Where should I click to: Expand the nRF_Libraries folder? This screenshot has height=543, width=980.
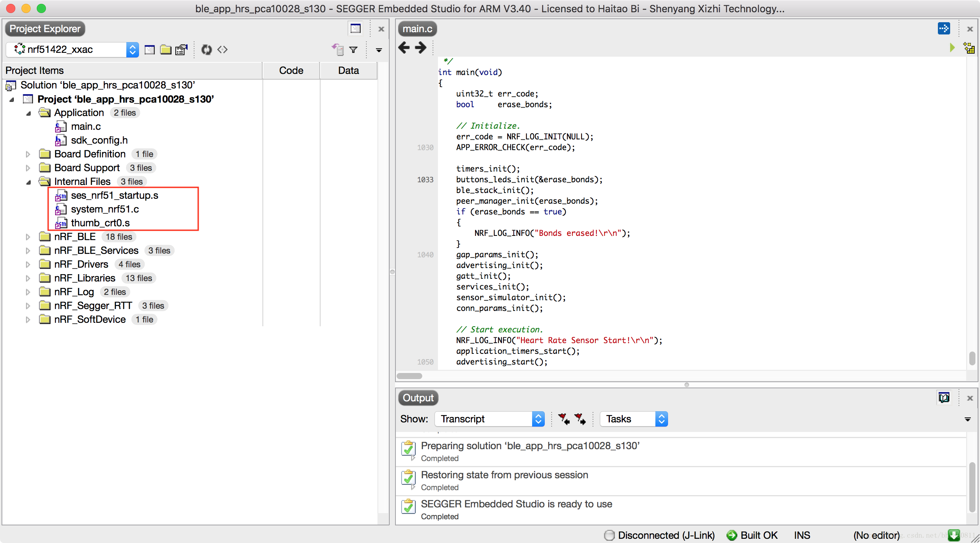pos(28,278)
